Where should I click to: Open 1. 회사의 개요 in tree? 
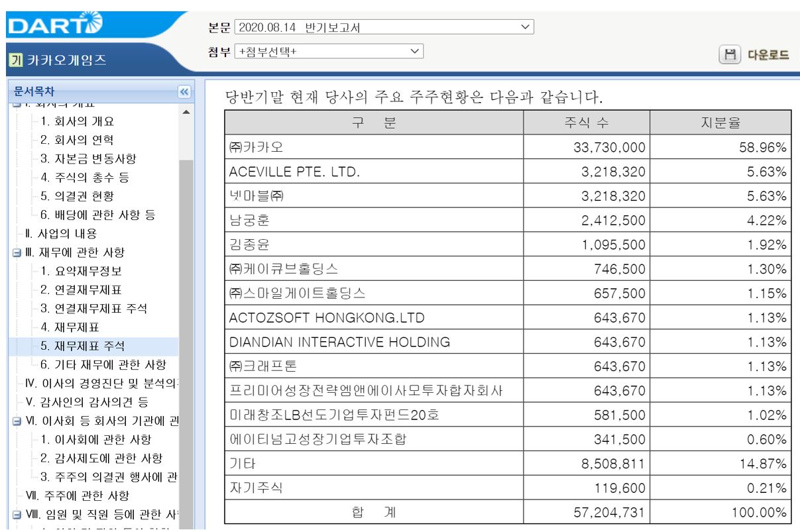click(77, 121)
